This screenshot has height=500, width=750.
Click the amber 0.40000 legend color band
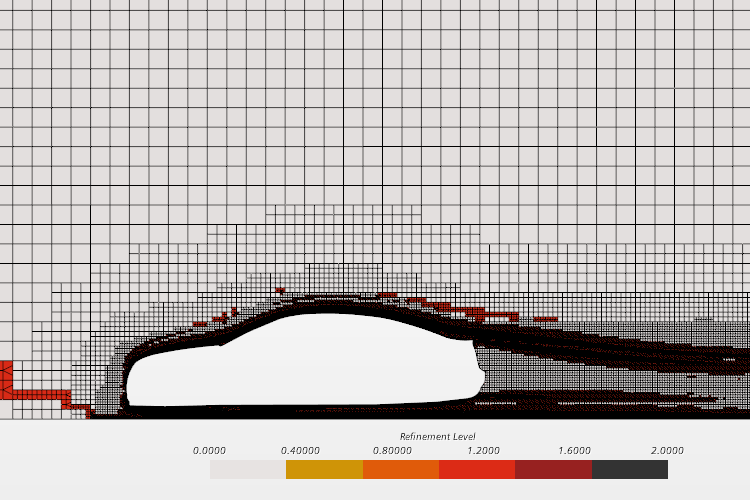tap(324, 469)
